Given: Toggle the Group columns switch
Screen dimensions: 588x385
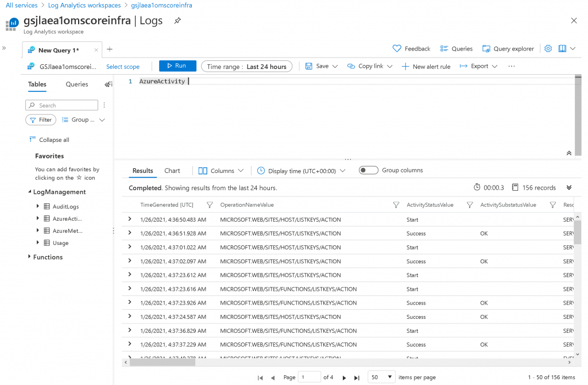Looking at the screenshot, I should point(368,171).
